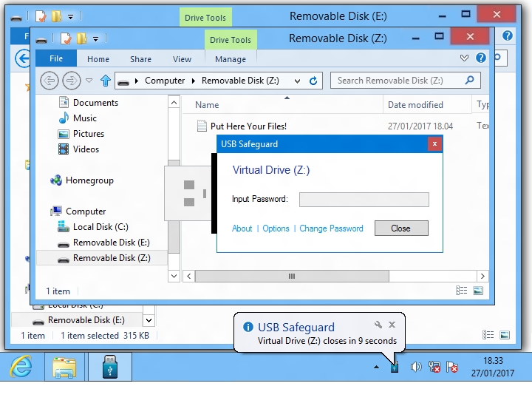Expand the ribbon with the chevron

[x=464, y=58]
